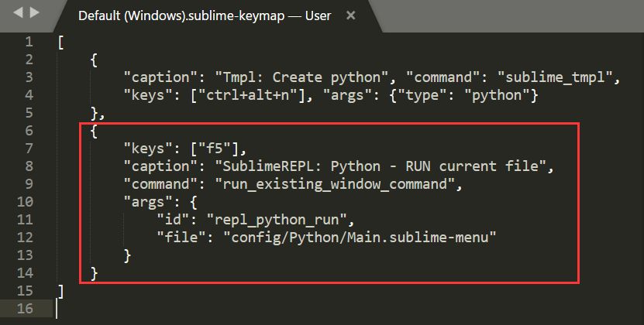Click the "sublime_tmpl" command value
Viewport: 644px width, 325px height.
555,77
